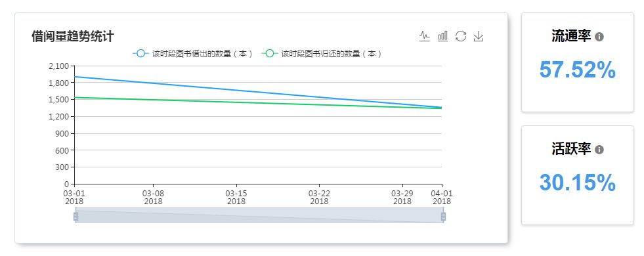
Task: Switch chart to bar view icon
Action: coord(442,36)
